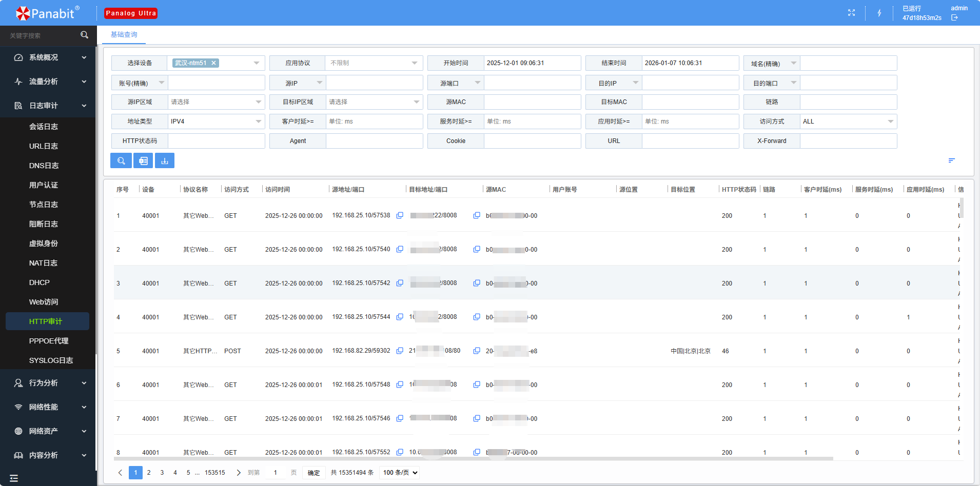Click the lightning bolt icon in header
Viewport: 980px width, 486px height.
pyautogui.click(x=879, y=13)
